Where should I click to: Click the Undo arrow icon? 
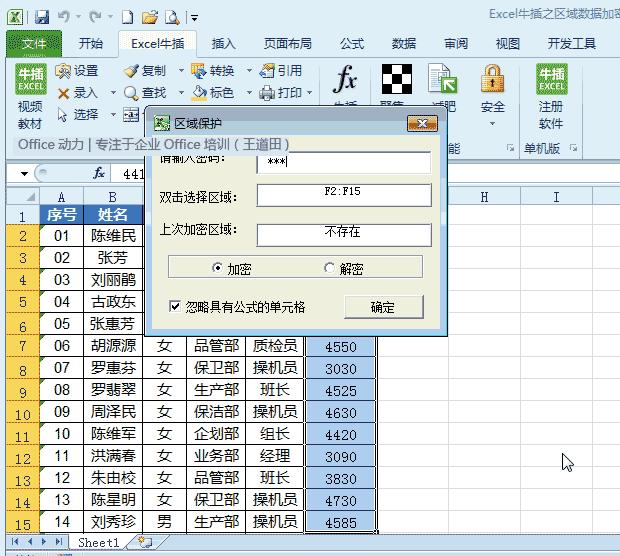[64, 17]
